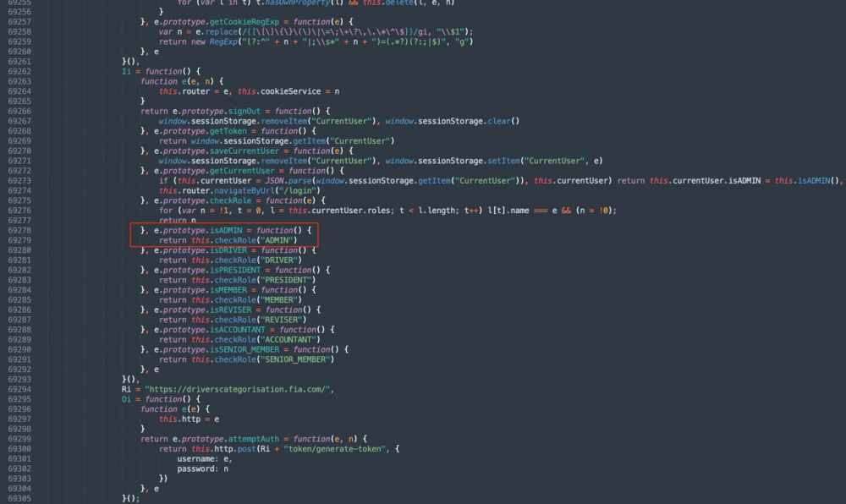Click the password key in post body

195,468
